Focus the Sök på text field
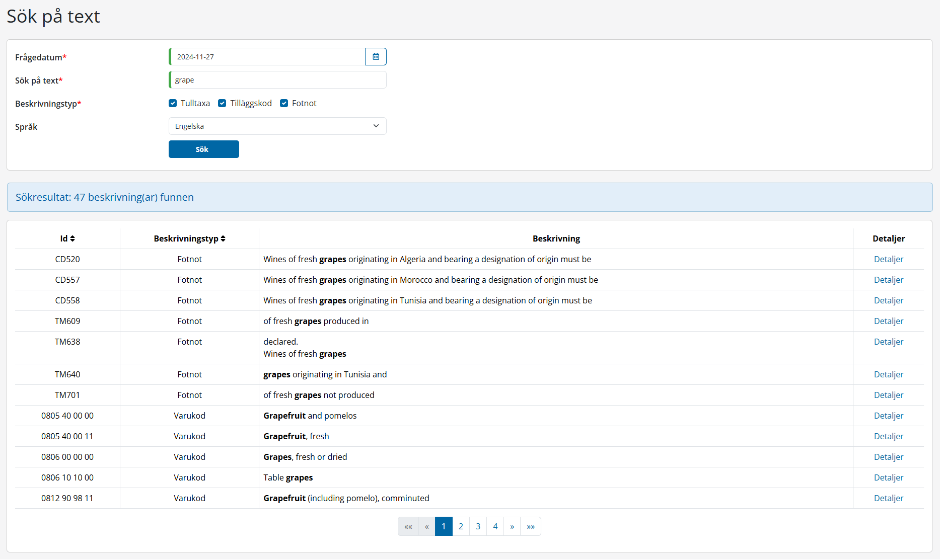Viewport: 940px width, 560px height. (277, 80)
